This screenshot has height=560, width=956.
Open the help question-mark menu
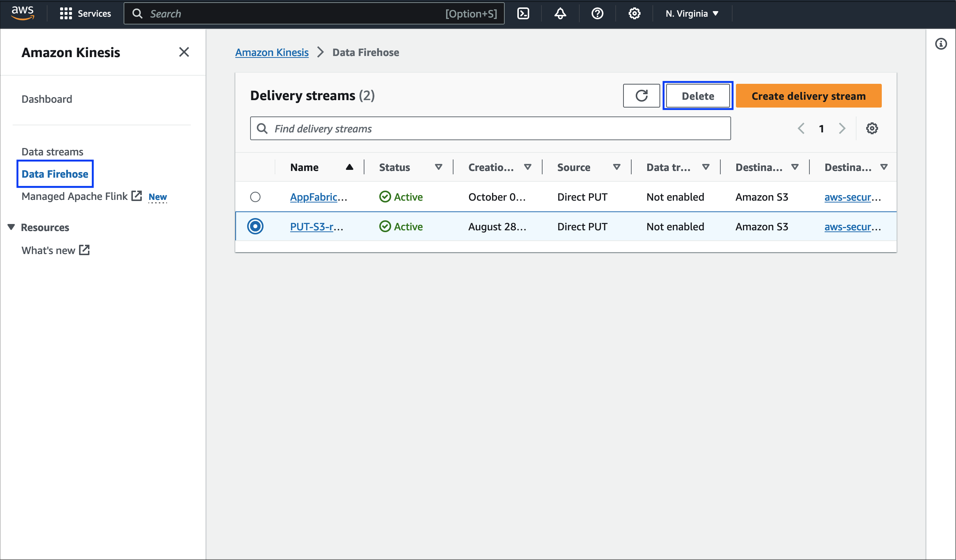click(597, 13)
